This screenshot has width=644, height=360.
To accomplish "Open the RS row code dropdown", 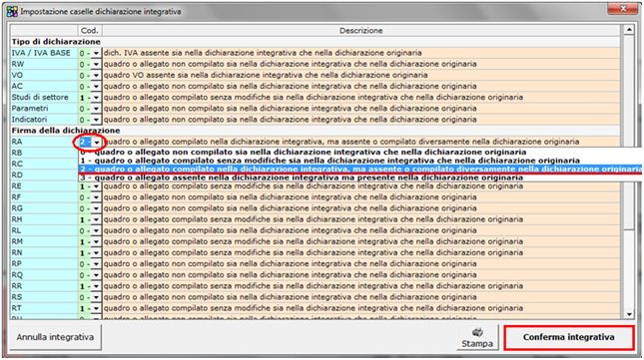I will 96,297.
